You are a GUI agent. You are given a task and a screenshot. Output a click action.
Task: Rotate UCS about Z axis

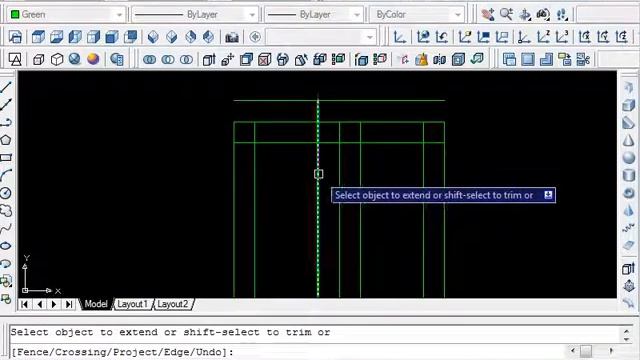[x=622, y=37]
